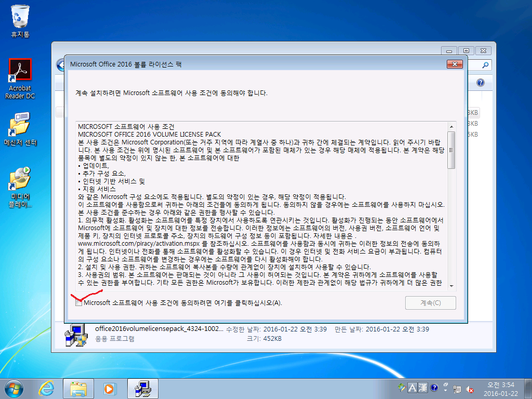Viewport: 532px width, 399px height.
Task: Close the background Explorer window
Action: pyautogui.click(x=483, y=50)
